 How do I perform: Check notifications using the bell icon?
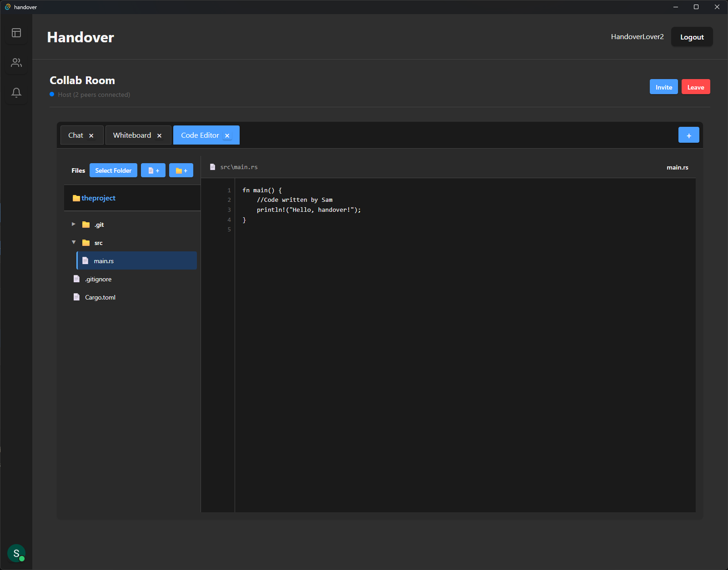[16, 92]
